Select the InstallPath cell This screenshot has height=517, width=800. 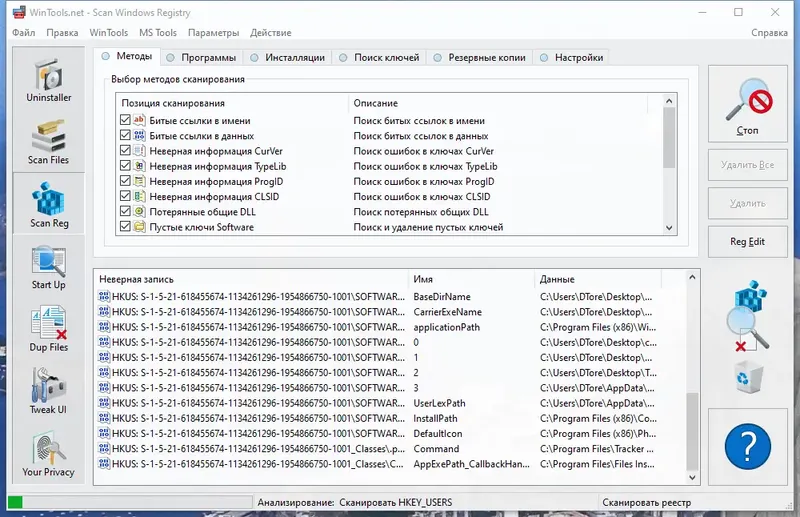tap(435, 418)
